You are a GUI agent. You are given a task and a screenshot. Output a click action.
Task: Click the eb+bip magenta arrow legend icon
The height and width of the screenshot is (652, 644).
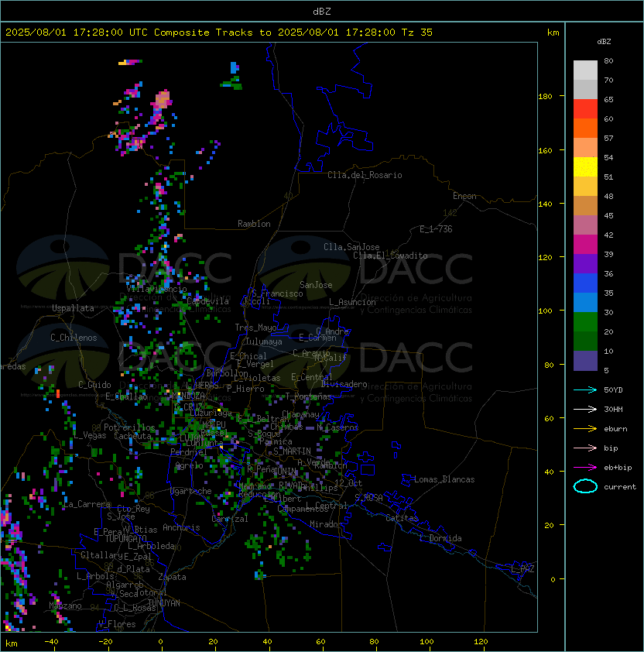(x=585, y=468)
